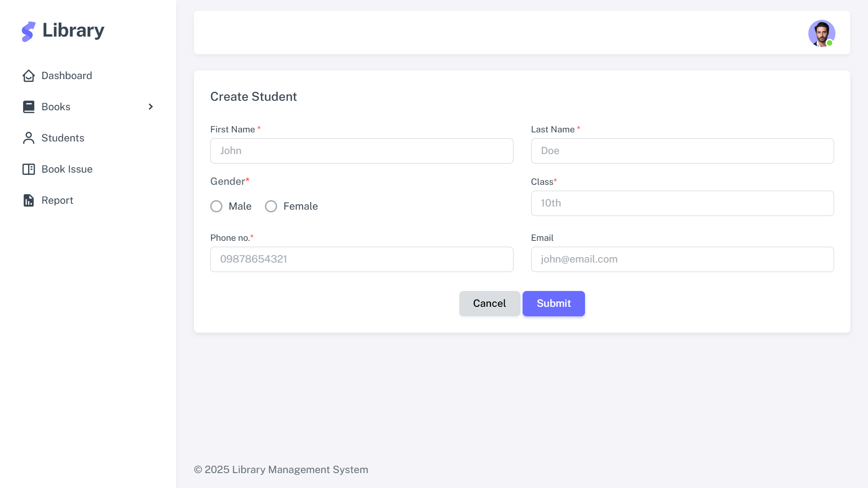Focus the Last Name input field
Viewport: 868px width, 488px height.
[x=683, y=151]
